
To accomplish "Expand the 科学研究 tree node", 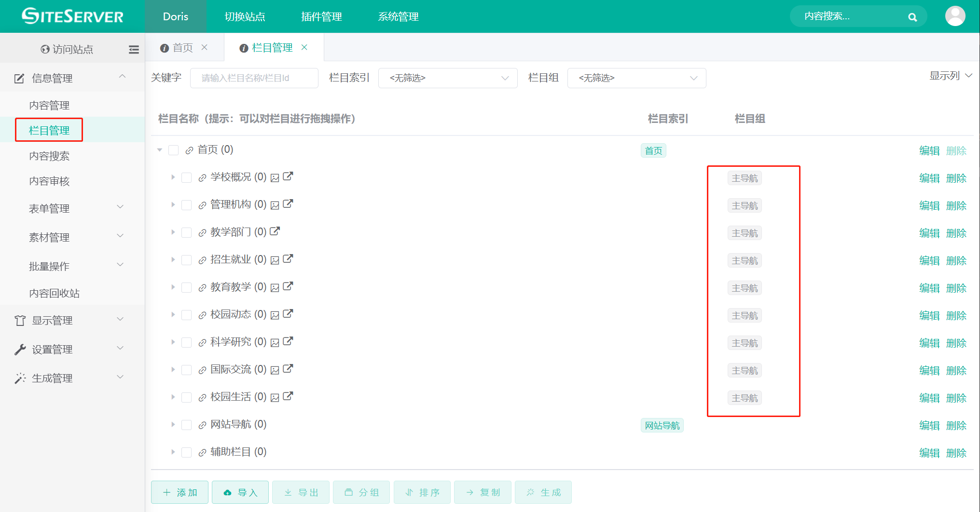I will coord(173,342).
